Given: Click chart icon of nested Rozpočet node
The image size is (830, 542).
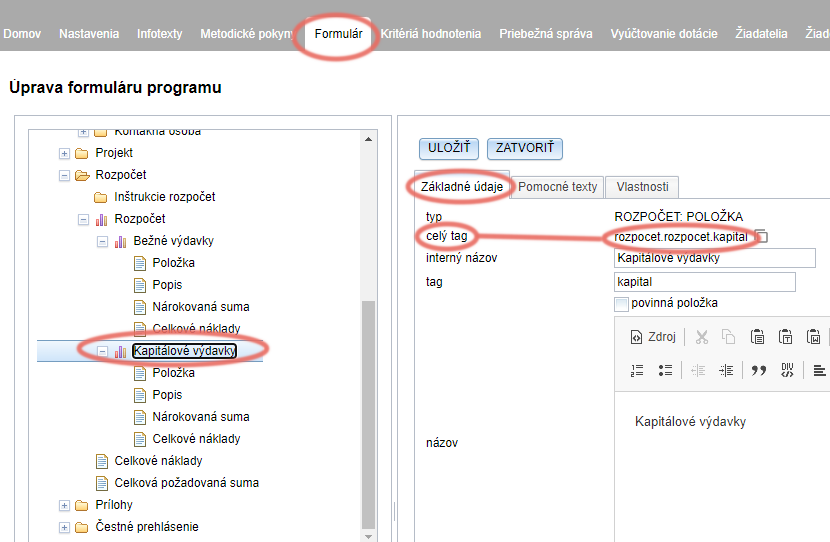Looking at the screenshot, I should tap(102, 219).
